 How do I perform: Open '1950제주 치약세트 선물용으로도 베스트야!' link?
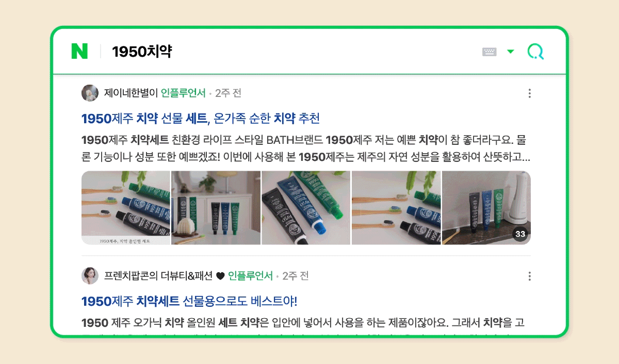(189, 301)
